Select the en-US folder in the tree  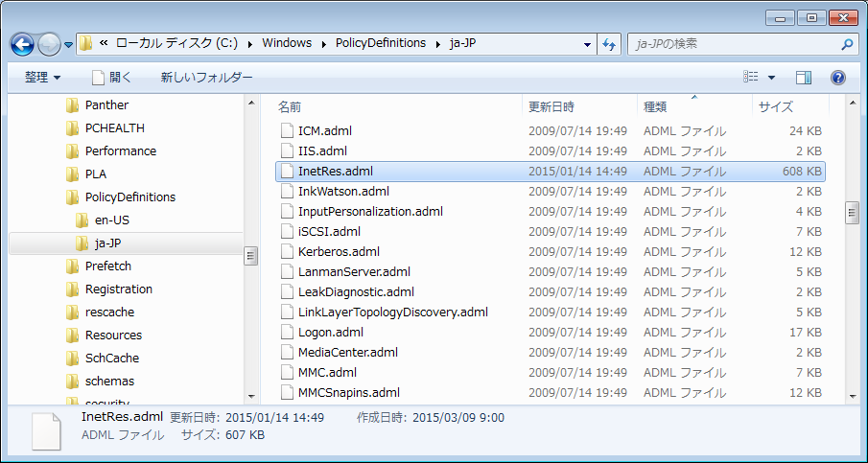(110, 220)
